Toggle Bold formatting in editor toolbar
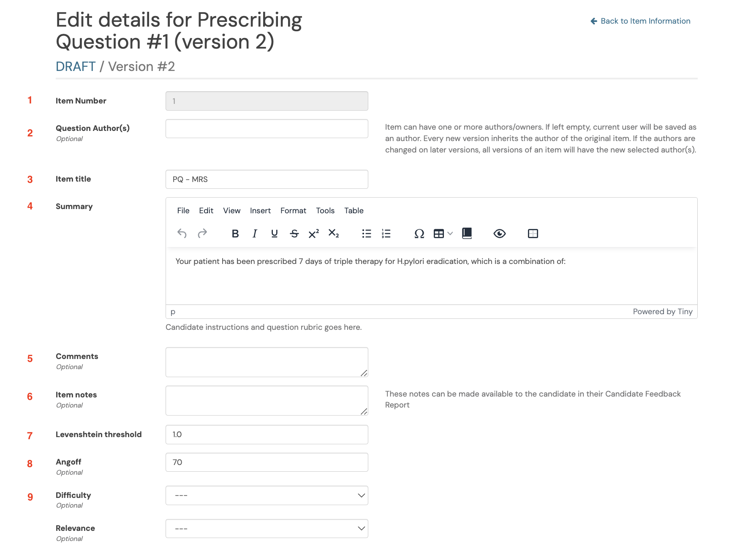The width and height of the screenshot is (729, 560). coord(235,234)
